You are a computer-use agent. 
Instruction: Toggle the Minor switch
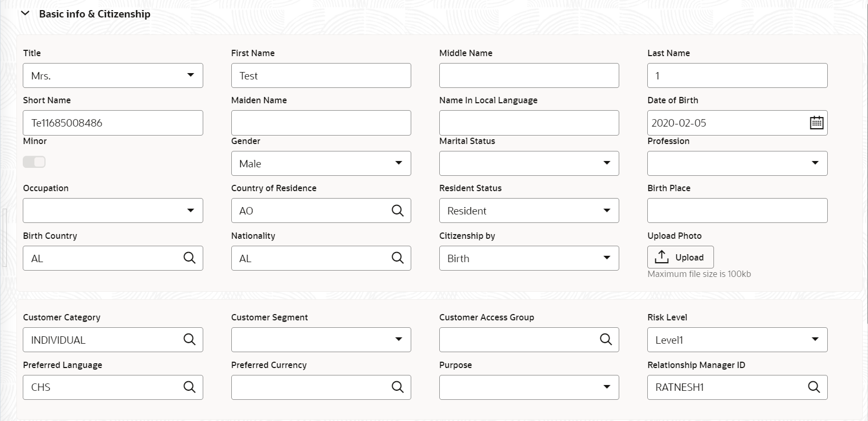pyautogui.click(x=34, y=162)
